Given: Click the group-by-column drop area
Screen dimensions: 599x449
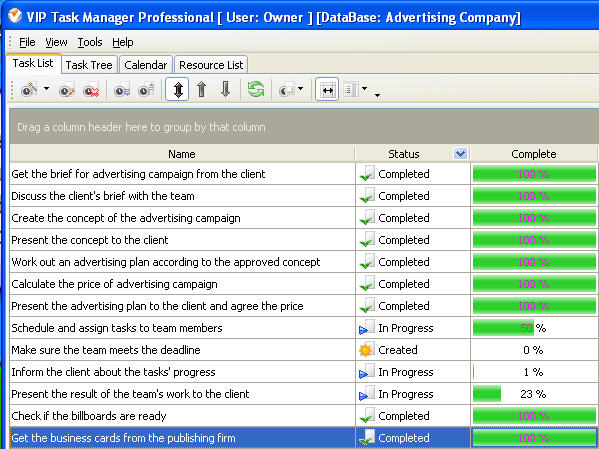Looking at the screenshot, I should [x=304, y=127].
